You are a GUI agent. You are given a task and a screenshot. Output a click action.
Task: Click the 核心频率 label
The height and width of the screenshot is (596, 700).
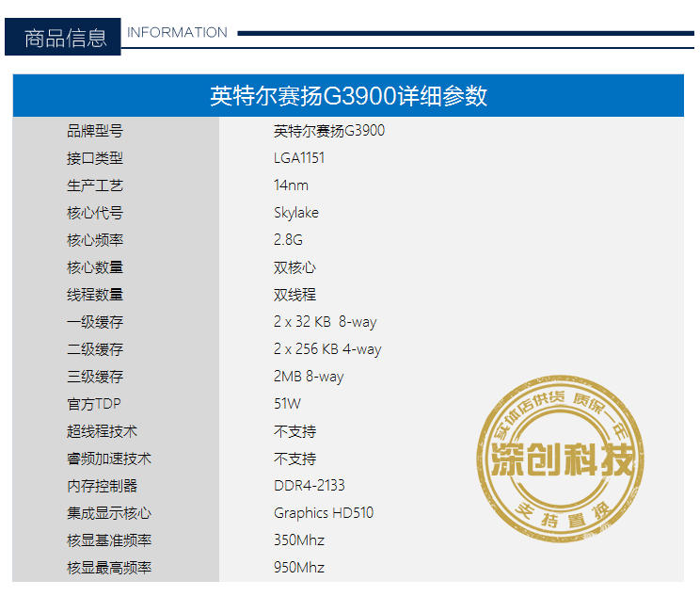[95, 240]
